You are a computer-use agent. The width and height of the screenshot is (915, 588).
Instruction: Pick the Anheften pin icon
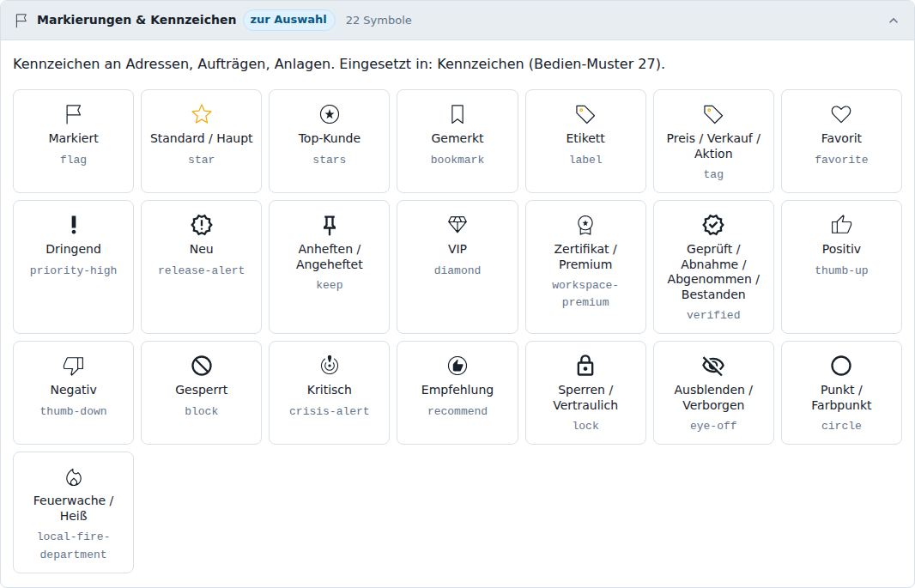point(329,225)
